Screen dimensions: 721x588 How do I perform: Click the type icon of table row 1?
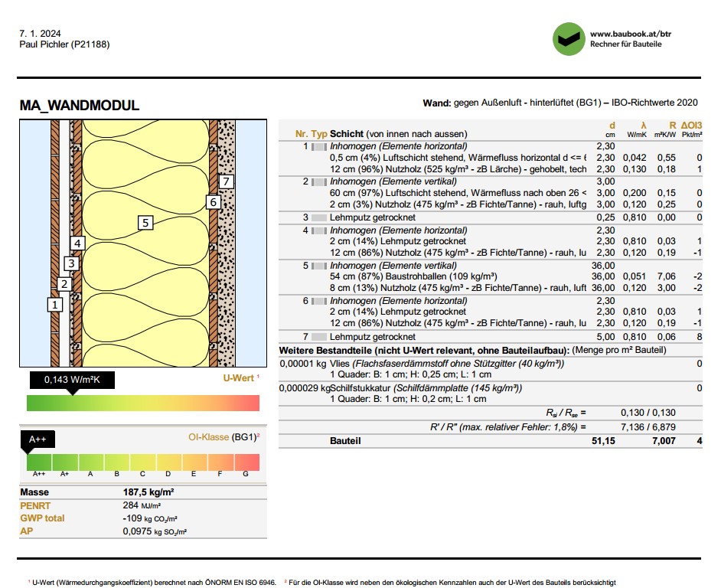pos(320,146)
